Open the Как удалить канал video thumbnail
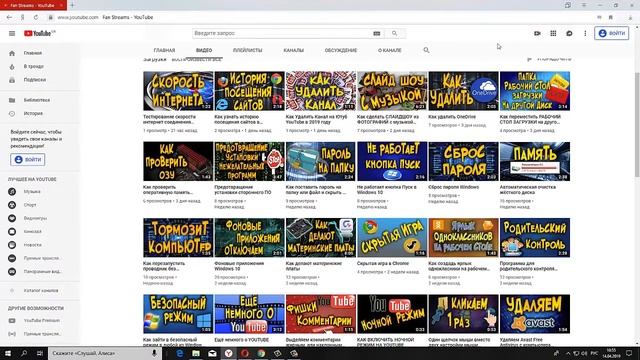The width and height of the screenshot is (640, 360). 321,91
